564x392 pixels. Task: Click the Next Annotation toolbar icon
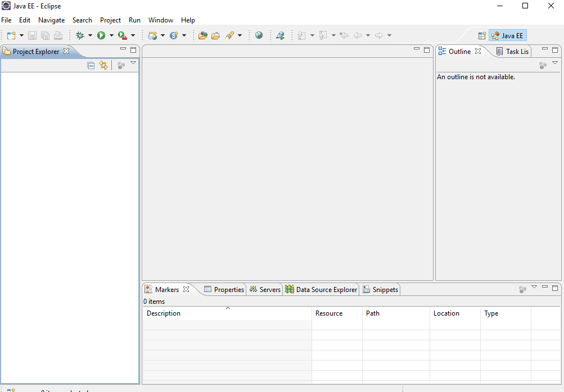pos(302,35)
